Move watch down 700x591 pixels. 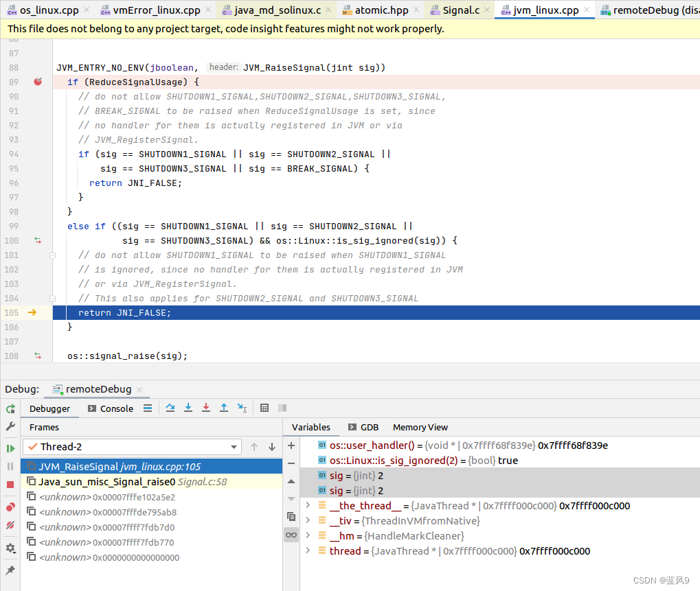tap(291, 498)
